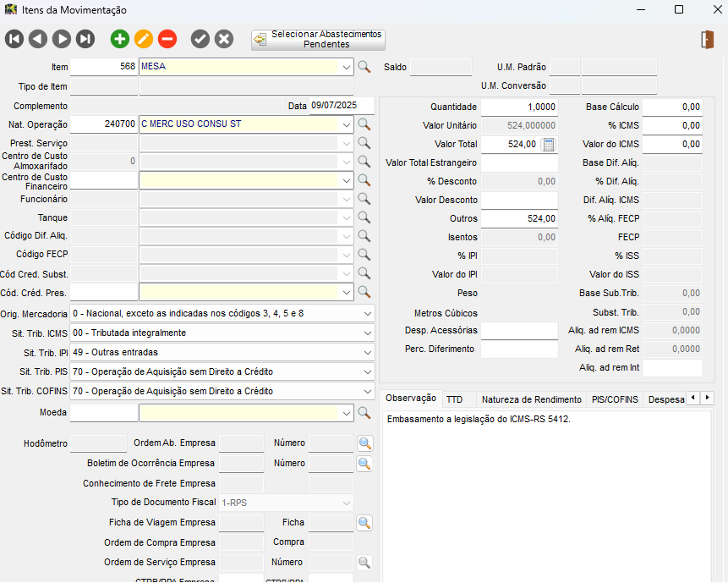
Task: Open calculator next to Valor Total
Action: point(548,145)
